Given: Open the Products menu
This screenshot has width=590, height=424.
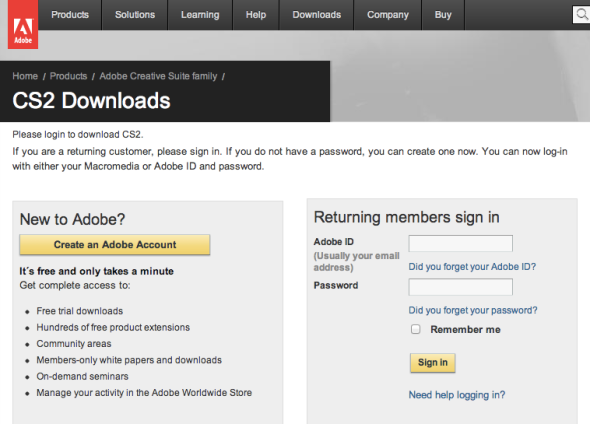Looking at the screenshot, I should [70, 15].
